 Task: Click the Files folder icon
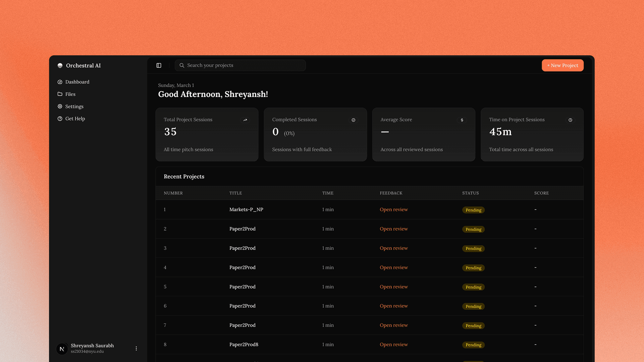60,94
